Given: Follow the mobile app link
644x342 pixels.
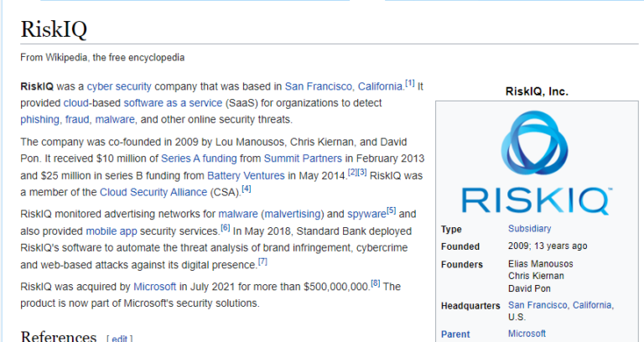Looking at the screenshot, I should point(112,231).
